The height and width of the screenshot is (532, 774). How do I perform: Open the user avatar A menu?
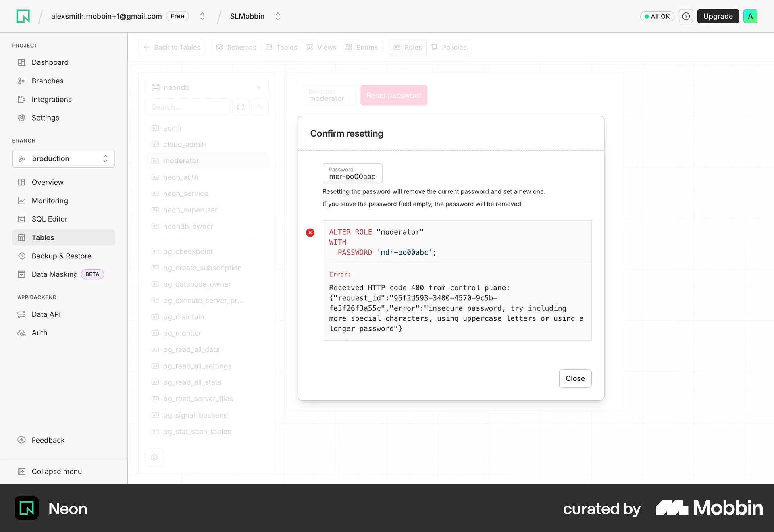750,16
